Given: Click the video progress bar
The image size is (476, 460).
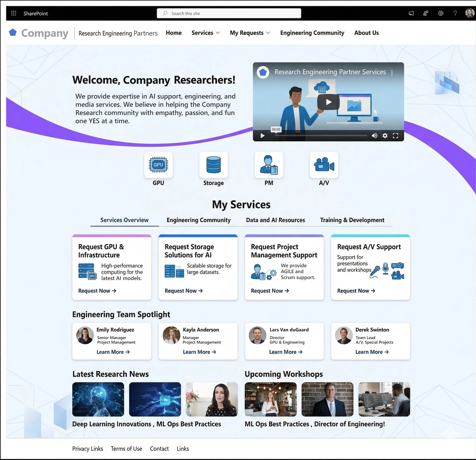Looking at the screenshot, I should pos(321,136).
